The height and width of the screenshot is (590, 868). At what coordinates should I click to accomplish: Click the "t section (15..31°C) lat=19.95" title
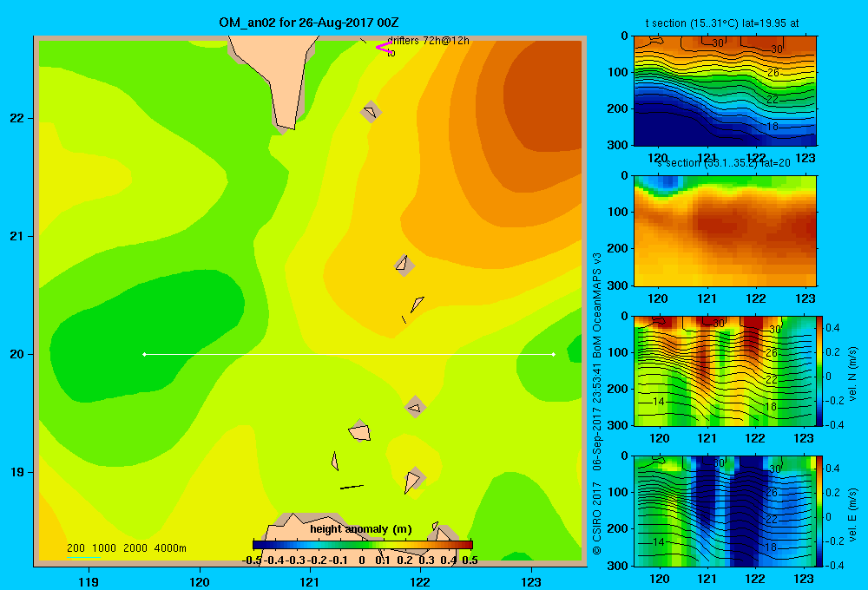[x=722, y=23]
